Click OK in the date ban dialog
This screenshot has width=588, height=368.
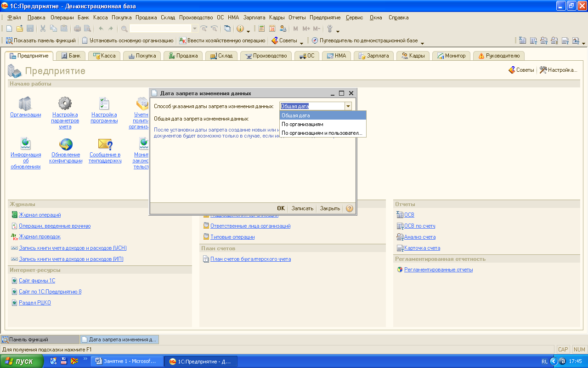click(281, 208)
